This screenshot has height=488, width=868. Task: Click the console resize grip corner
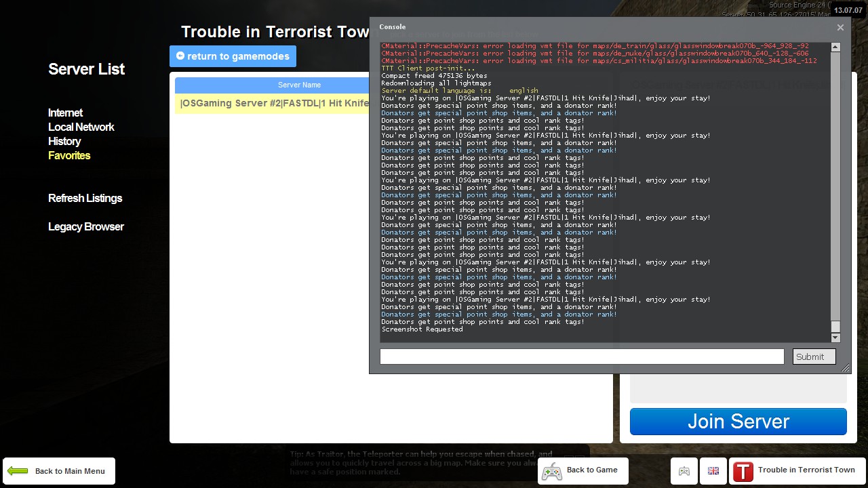coord(845,368)
